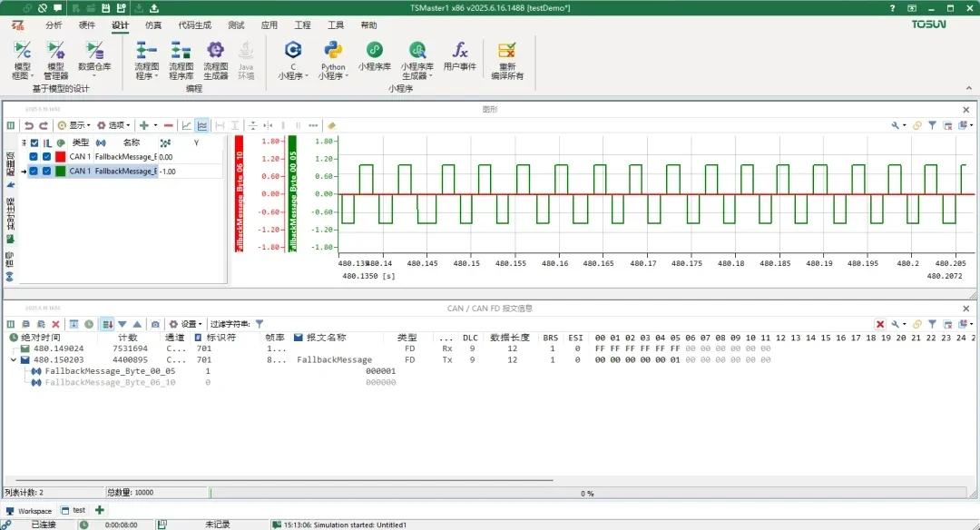Collapse the 480.150203 FallbackMessage row
Image resolution: width=980 pixels, height=530 pixels.
(14, 360)
